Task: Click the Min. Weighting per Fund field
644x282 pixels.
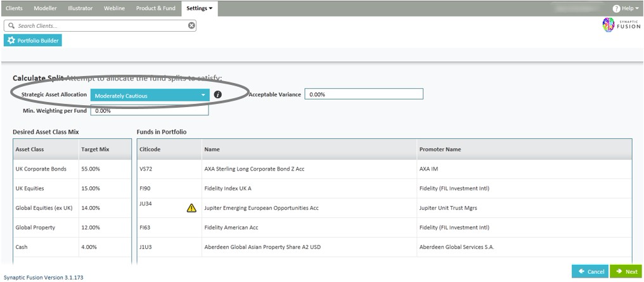Action: [x=150, y=110]
